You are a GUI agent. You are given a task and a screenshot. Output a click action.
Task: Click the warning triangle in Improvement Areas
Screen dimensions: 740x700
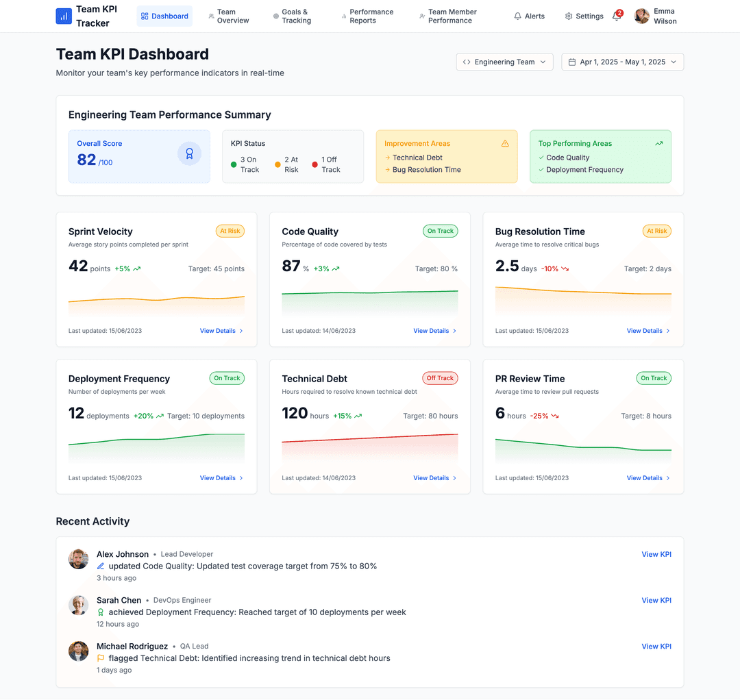pos(505,143)
